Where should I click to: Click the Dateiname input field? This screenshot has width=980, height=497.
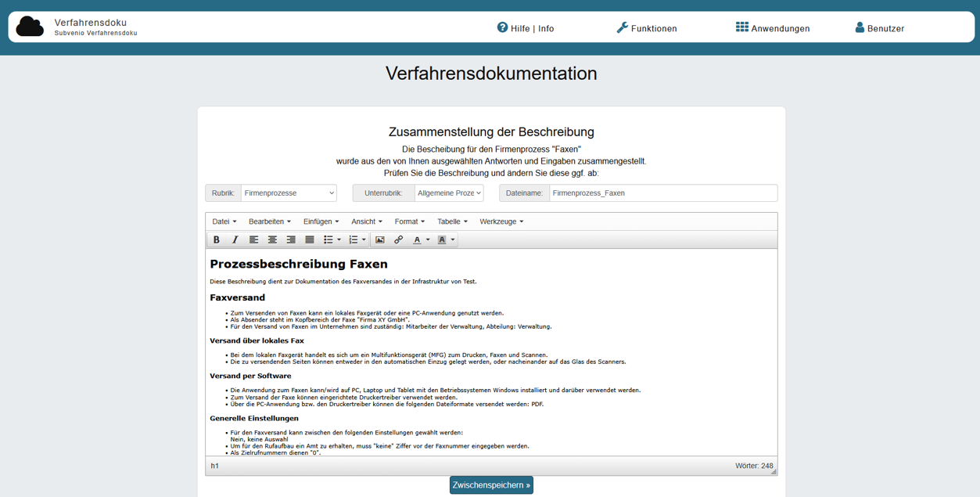pos(663,193)
